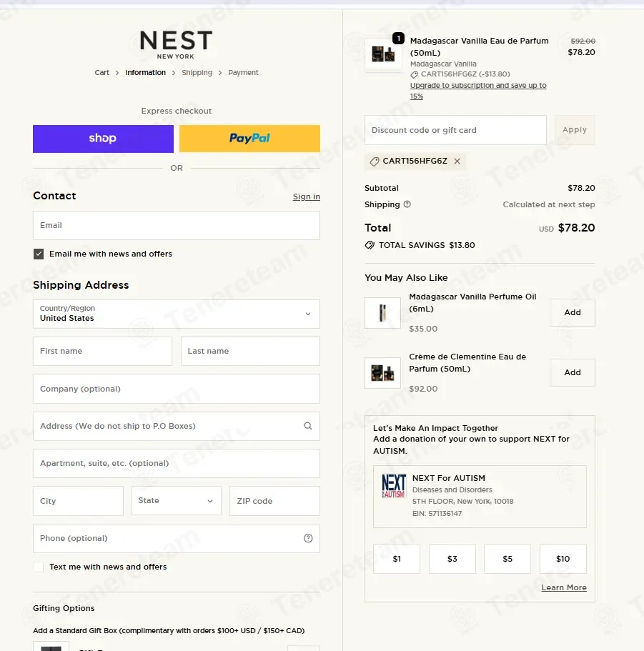This screenshot has height=651, width=644.
Task: Click the shipping info help icon
Action: point(407,204)
